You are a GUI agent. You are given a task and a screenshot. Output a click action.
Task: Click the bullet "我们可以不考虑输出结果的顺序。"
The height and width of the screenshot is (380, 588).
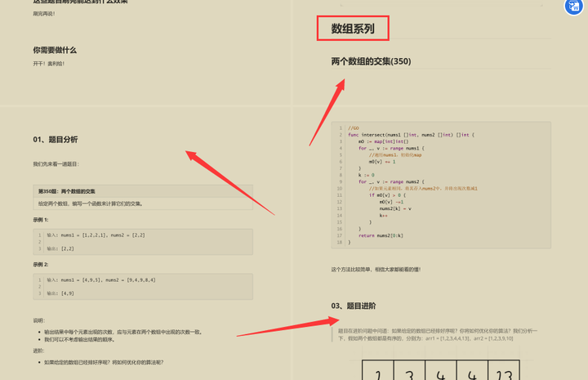coord(80,339)
